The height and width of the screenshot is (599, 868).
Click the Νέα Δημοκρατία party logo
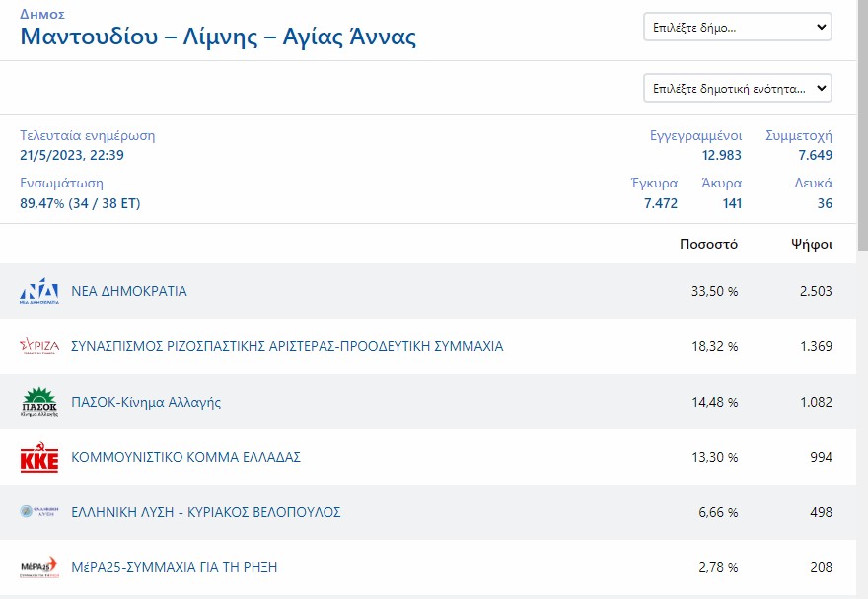pos(39,292)
